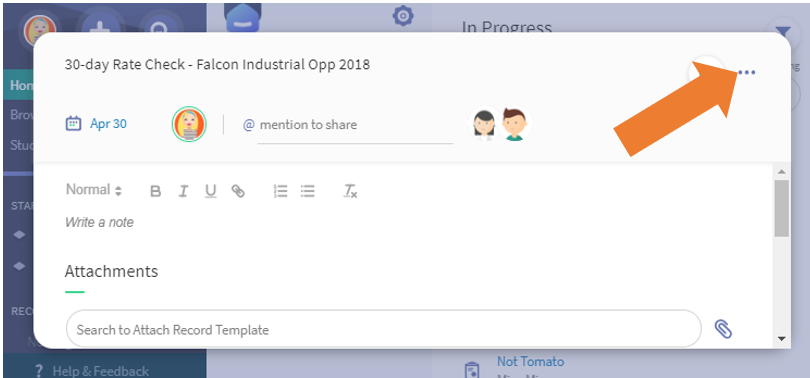
Task: Click the Write a note text area
Action: tap(100, 223)
